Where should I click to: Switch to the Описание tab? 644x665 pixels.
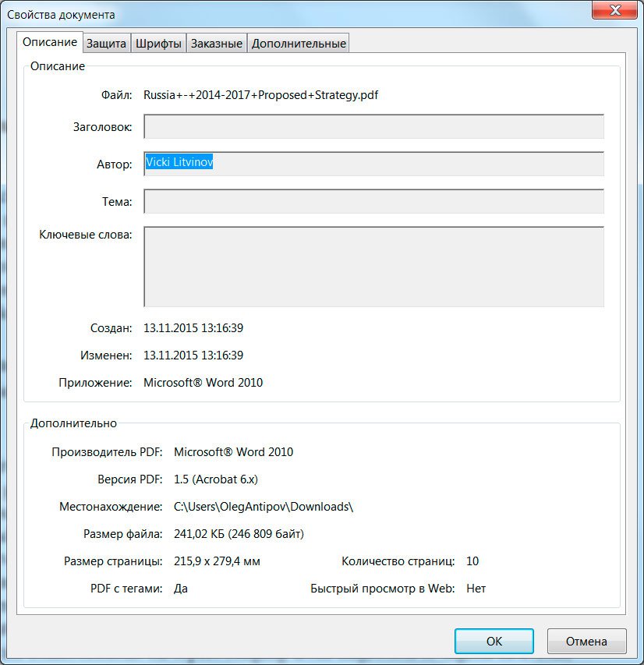pos(50,42)
